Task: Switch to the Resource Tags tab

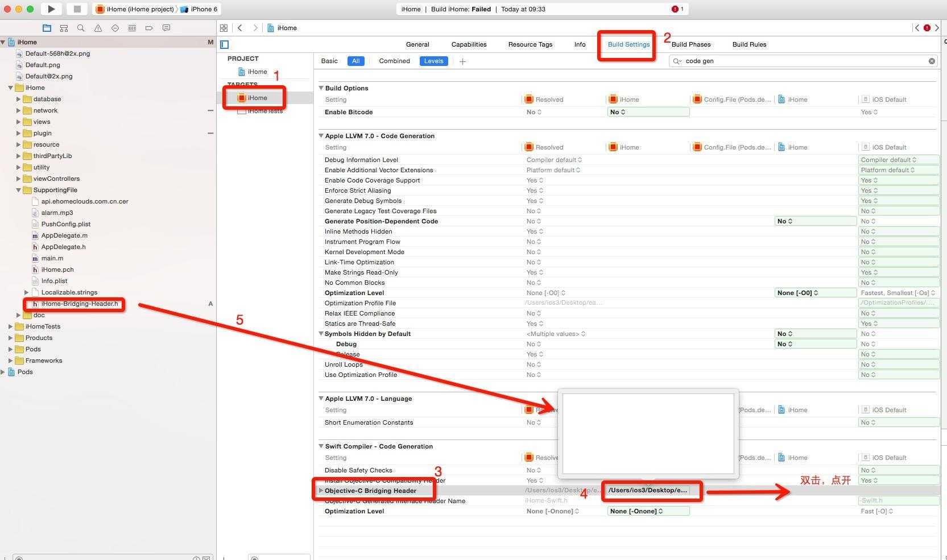Action: pos(530,44)
